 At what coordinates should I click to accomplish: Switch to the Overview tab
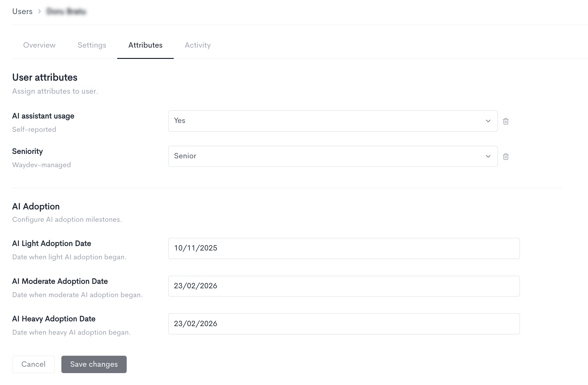tap(39, 45)
